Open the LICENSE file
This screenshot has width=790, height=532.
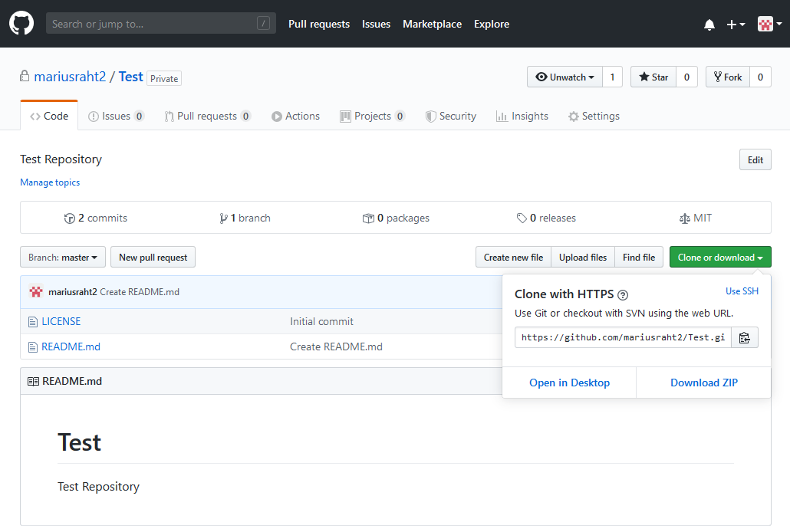click(x=61, y=321)
